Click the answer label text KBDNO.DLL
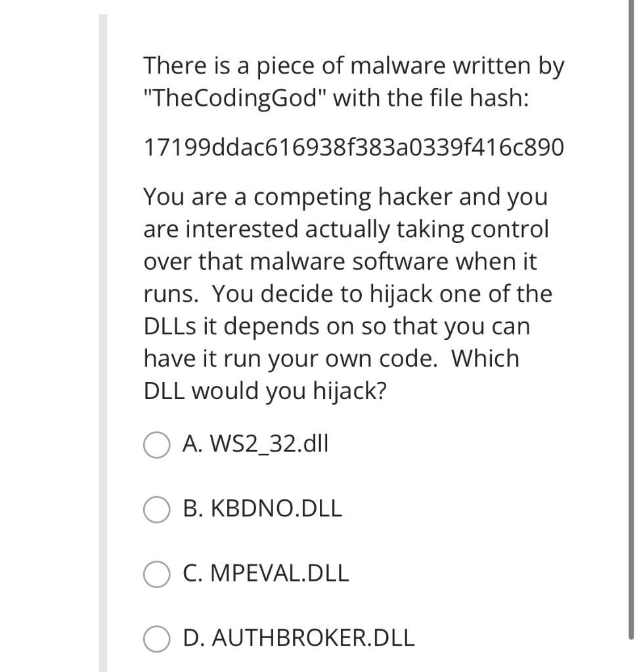 tap(276, 509)
